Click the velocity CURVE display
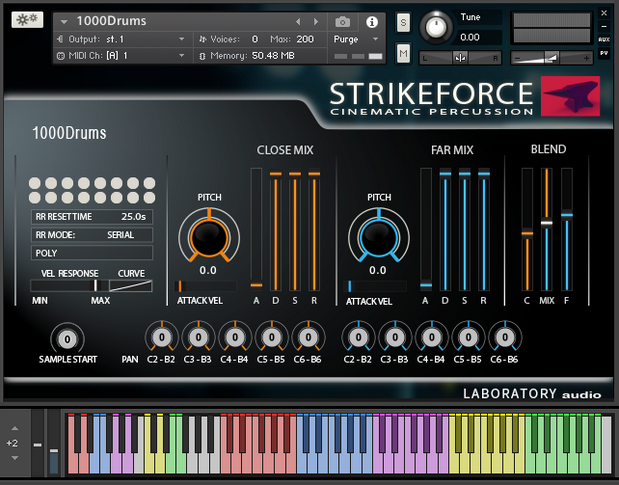Image resolution: width=619 pixels, height=485 pixels. [131, 285]
